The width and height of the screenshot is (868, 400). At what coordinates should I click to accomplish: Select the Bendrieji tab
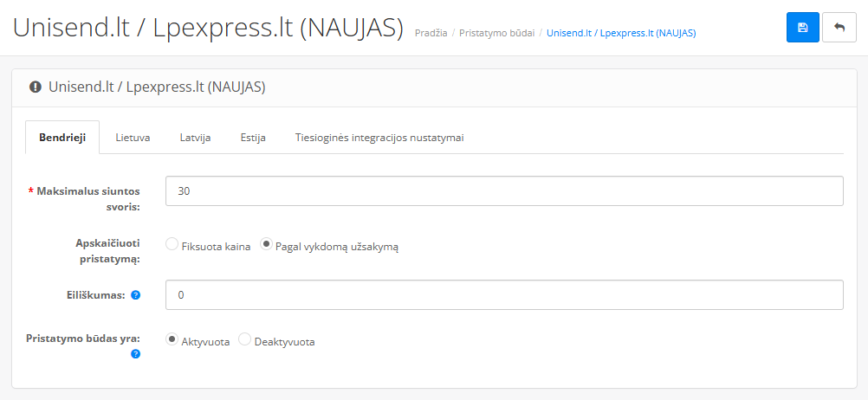(62, 138)
